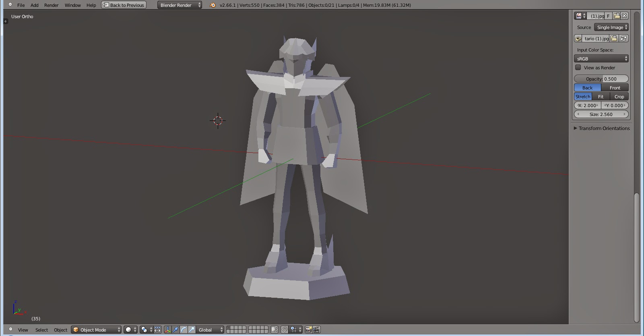Enable the translate manipulator arrow
Viewport: 644px width, 336px height.
point(175,330)
